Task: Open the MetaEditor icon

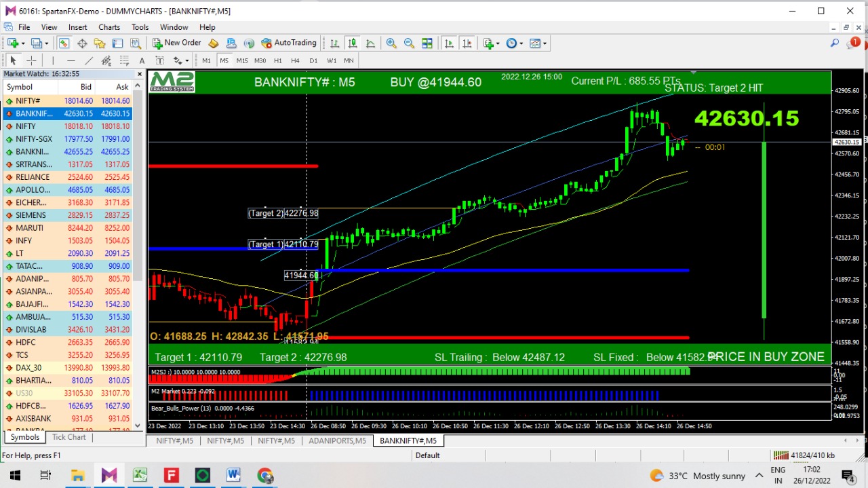Action: (x=214, y=43)
